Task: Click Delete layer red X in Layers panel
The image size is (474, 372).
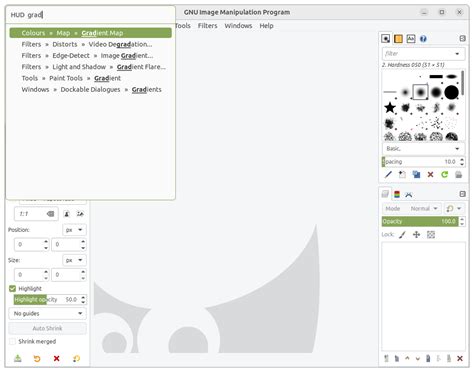Action: [460, 359]
